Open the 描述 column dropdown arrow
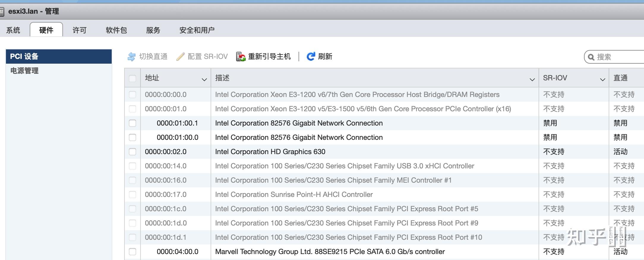 (x=532, y=79)
